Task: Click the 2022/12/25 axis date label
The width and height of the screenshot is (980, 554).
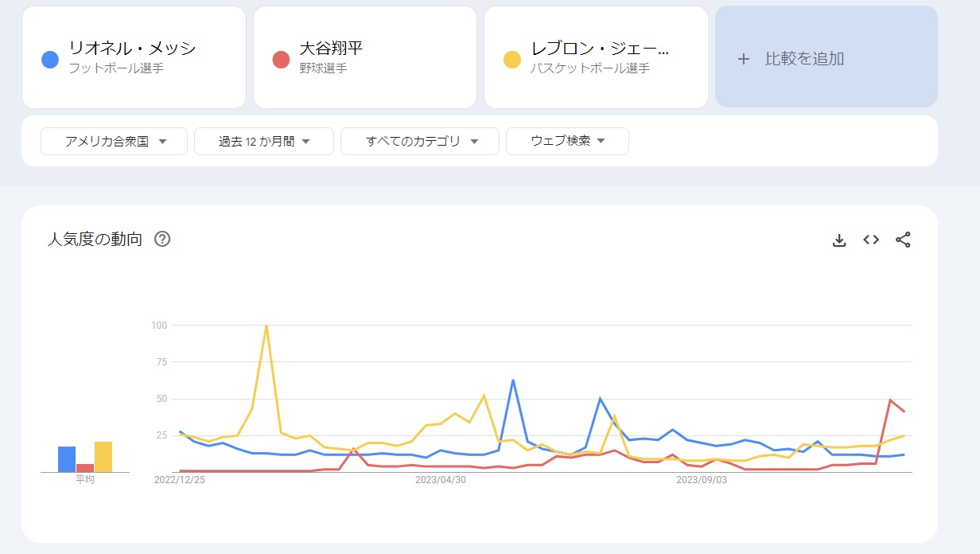Action: coord(179,480)
